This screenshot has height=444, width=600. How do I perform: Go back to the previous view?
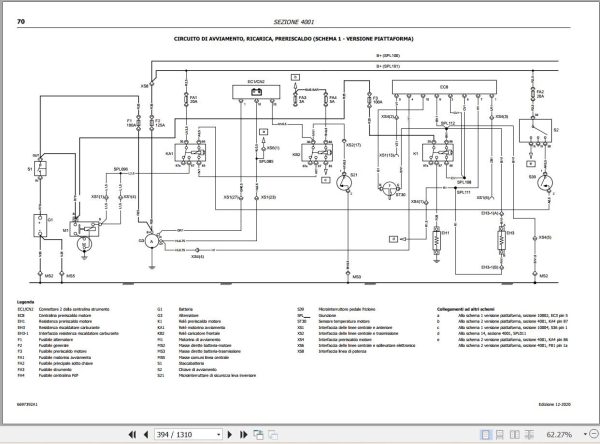(x=258, y=434)
